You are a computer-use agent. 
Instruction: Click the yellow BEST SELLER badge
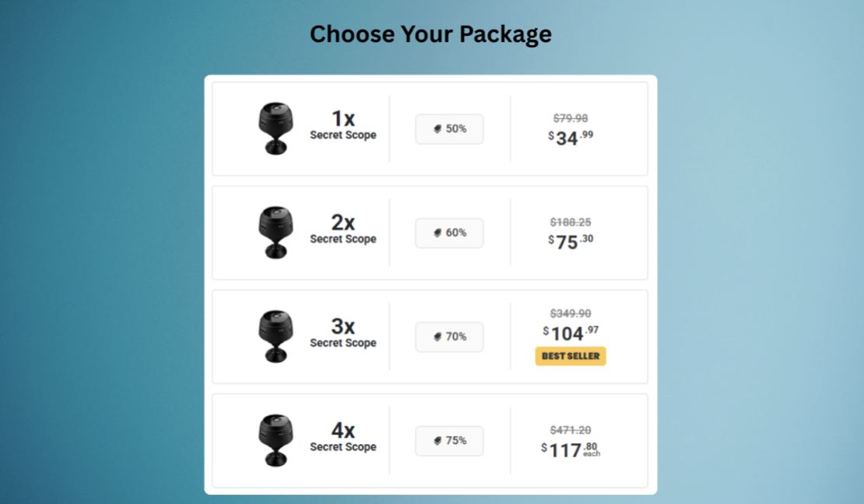[571, 355]
